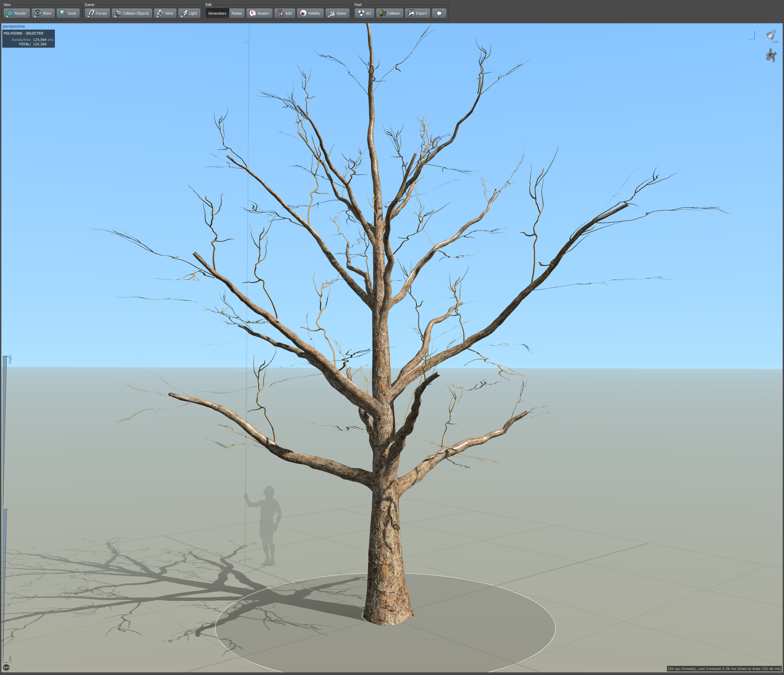Click the Render globe button
Image resolution: width=784 pixels, height=675 pixels.
tap(17, 13)
